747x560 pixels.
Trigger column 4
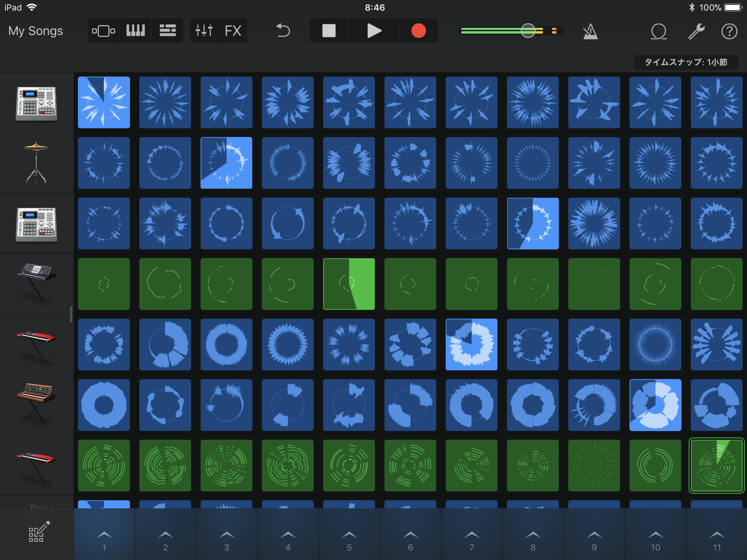tap(288, 534)
